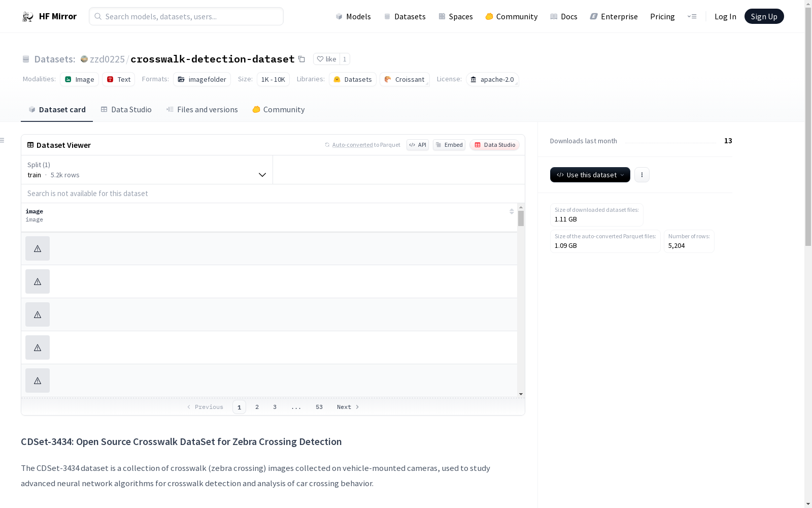This screenshot has width=812, height=508.
Task: Click the three-dot more options button
Action: [642, 175]
